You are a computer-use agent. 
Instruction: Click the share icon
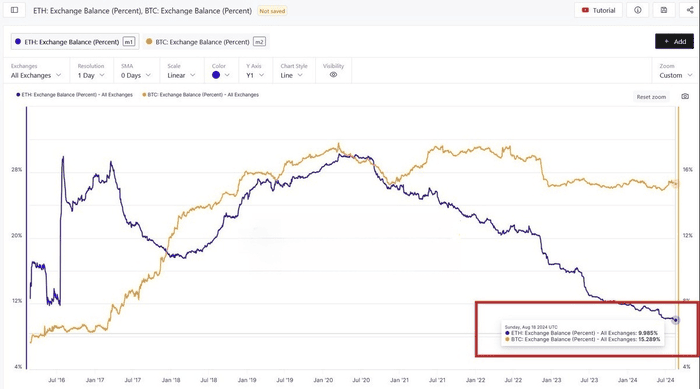coord(690,10)
